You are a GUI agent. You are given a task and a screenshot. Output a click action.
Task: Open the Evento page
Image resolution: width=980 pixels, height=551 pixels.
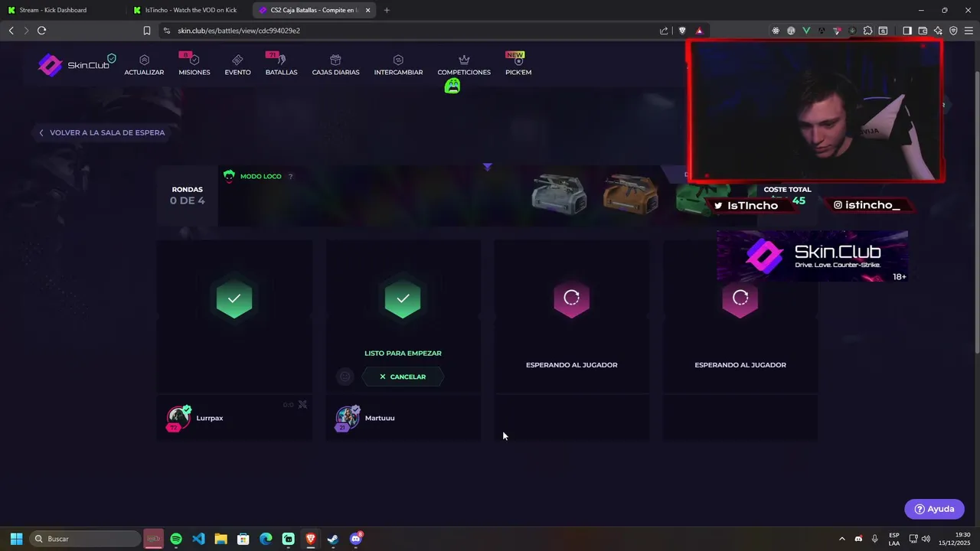coord(237,65)
